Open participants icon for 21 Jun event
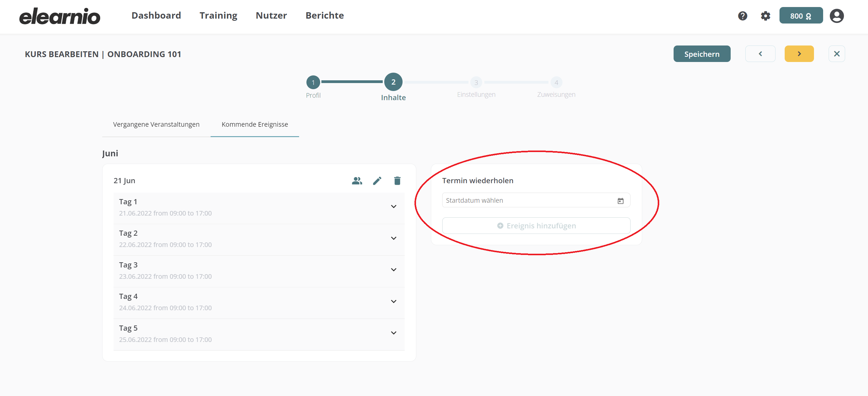Image resolution: width=868 pixels, height=396 pixels. (x=357, y=181)
